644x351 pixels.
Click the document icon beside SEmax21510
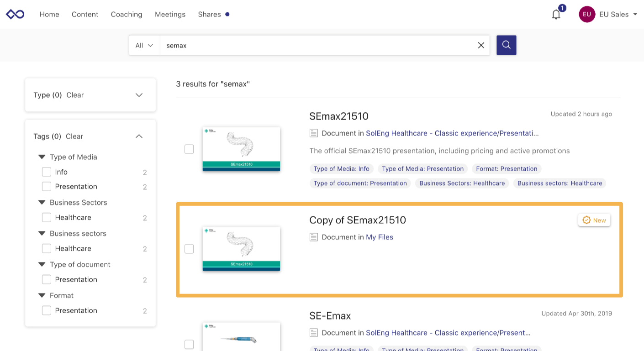(313, 133)
